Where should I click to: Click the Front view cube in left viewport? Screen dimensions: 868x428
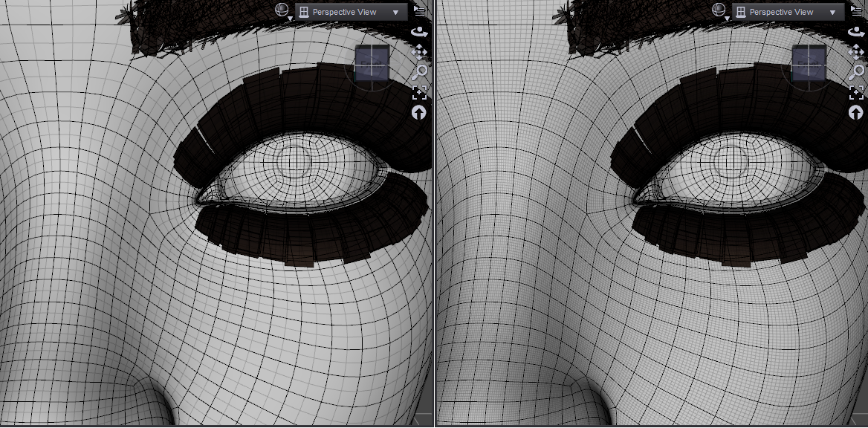point(372,63)
